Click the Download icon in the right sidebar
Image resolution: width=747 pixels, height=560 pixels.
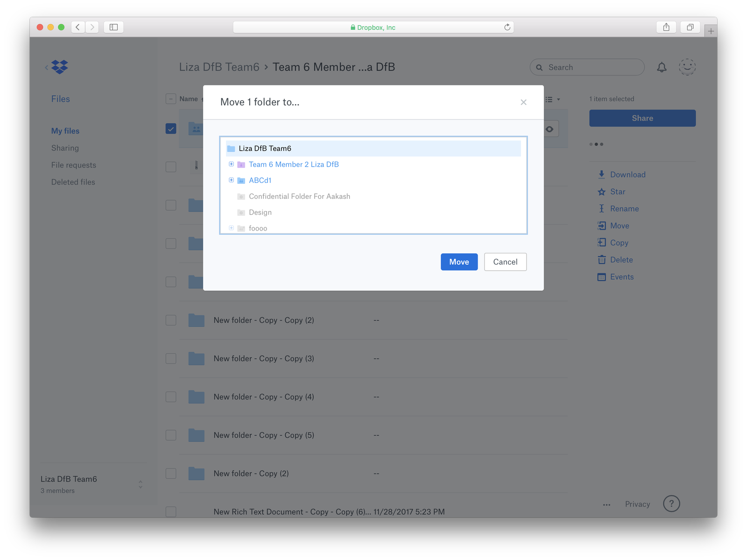coord(602,174)
